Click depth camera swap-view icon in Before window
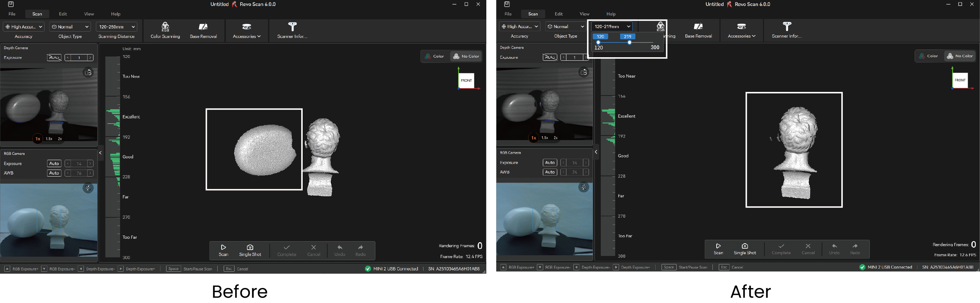Screen dimensions: 980x303 click(88, 73)
